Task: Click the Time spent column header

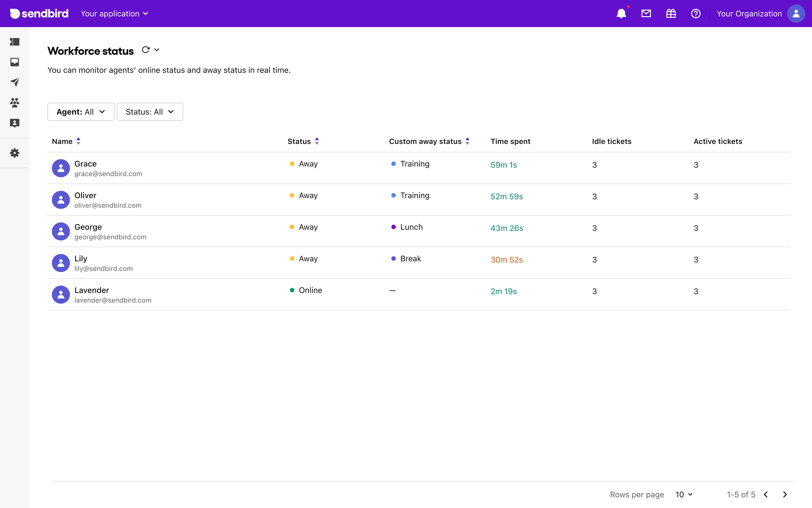Action: [510, 141]
